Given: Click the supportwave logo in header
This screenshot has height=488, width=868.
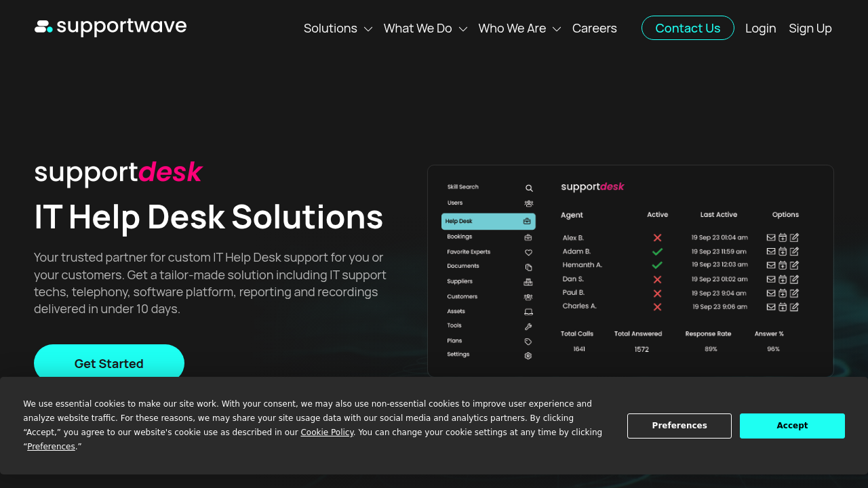Looking at the screenshot, I should pos(111,27).
